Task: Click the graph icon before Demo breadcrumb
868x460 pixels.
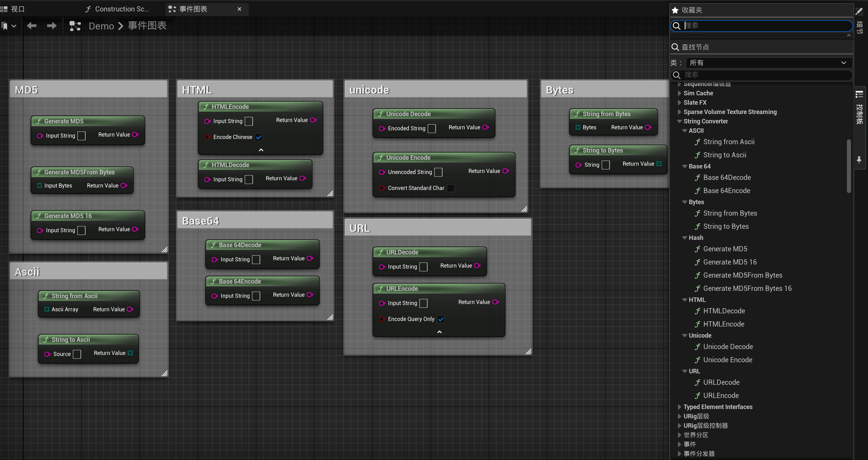Action: click(75, 26)
